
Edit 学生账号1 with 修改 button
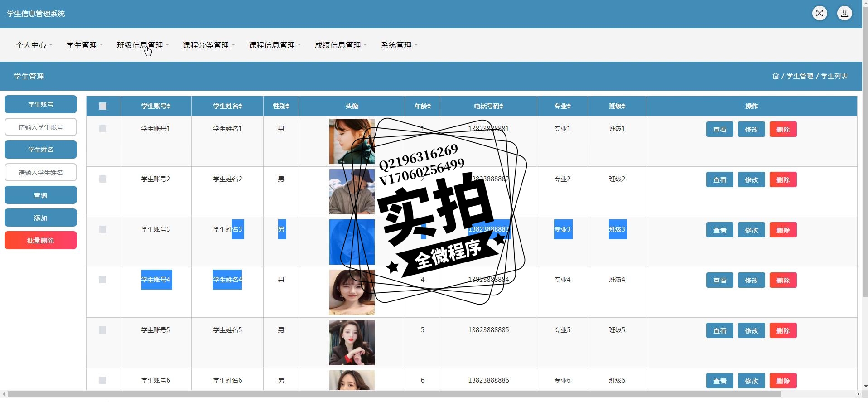[x=752, y=129]
